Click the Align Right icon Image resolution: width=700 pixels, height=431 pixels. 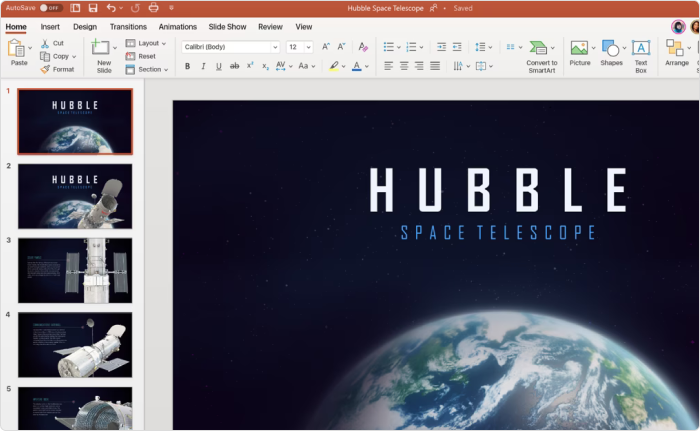point(419,66)
